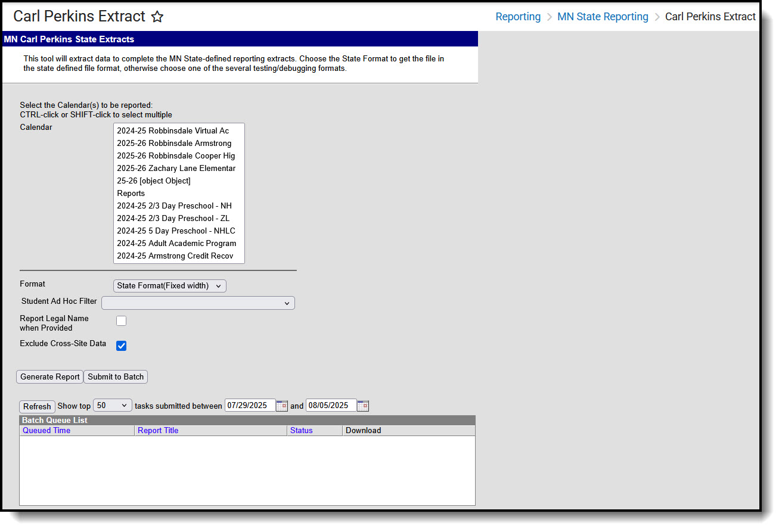Select 2024-25 Adult Academic Program calendar
Screen dimensions: 782x532
179,244
